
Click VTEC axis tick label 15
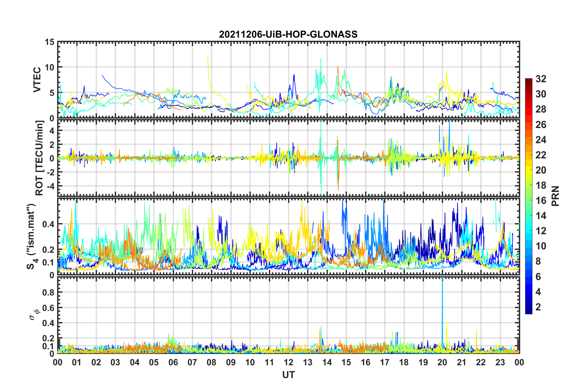click(x=49, y=42)
